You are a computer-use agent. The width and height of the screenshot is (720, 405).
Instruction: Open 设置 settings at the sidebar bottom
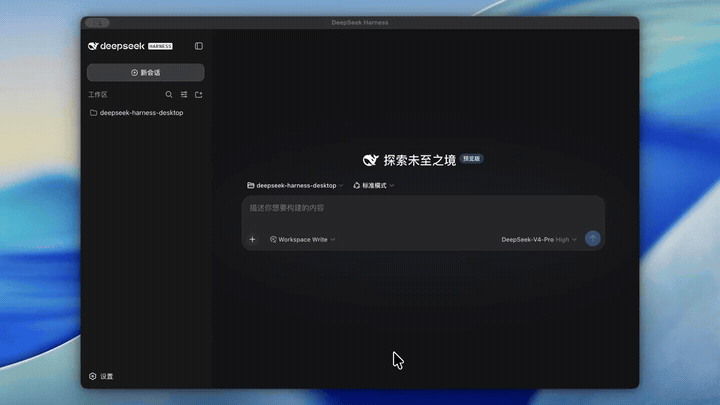(x=101, y=376)
